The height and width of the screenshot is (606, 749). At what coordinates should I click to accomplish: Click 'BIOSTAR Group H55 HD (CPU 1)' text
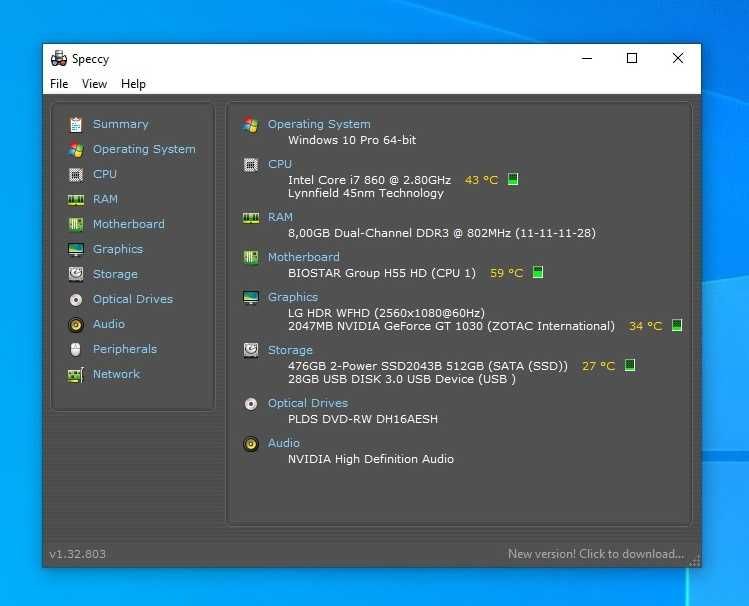tap(382, 273)
